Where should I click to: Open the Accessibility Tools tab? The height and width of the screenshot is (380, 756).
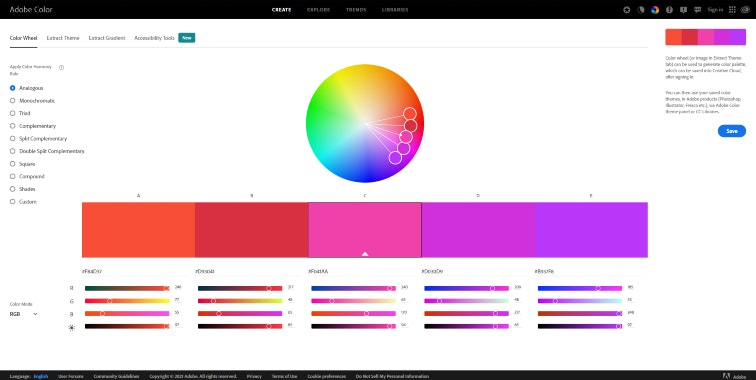154,38
